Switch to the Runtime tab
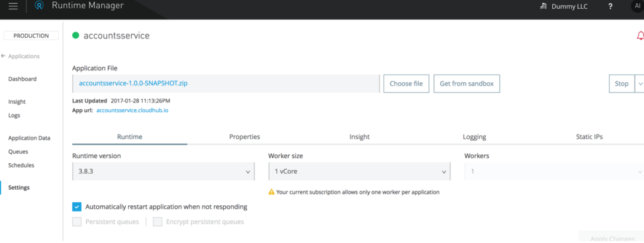The height and width of the screenshot is (243, 644). click(130, 137)
